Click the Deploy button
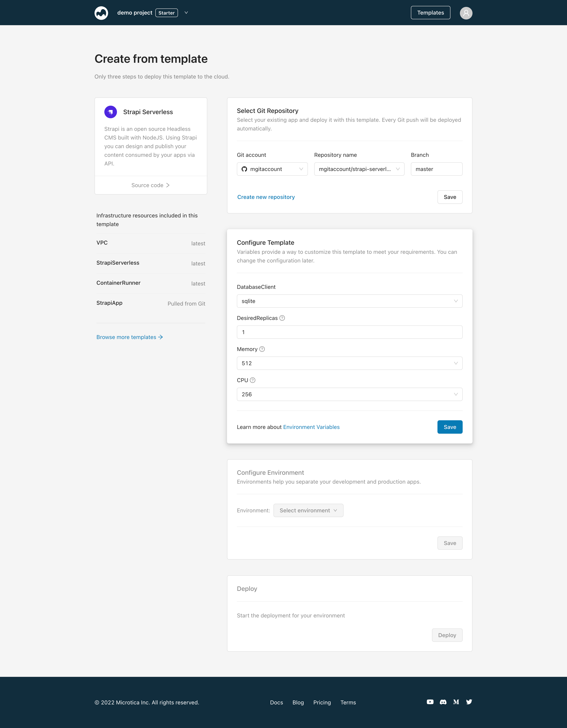This screenshot has height=728, width=567. [x=447, y=635]
